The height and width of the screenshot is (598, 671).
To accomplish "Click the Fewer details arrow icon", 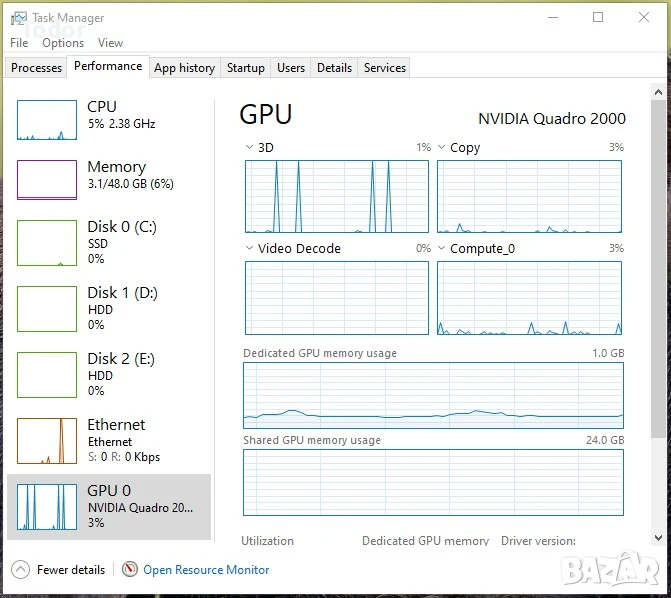I will click(x=20, y=570).
